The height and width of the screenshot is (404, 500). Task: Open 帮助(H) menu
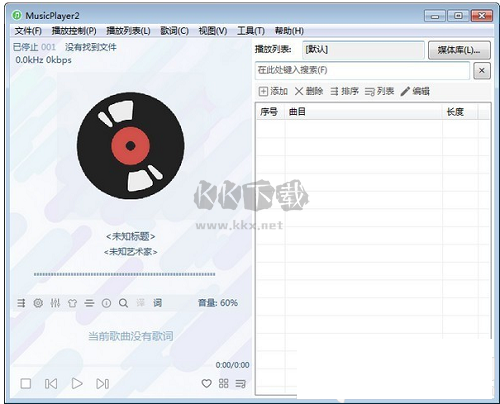(289, 31)
